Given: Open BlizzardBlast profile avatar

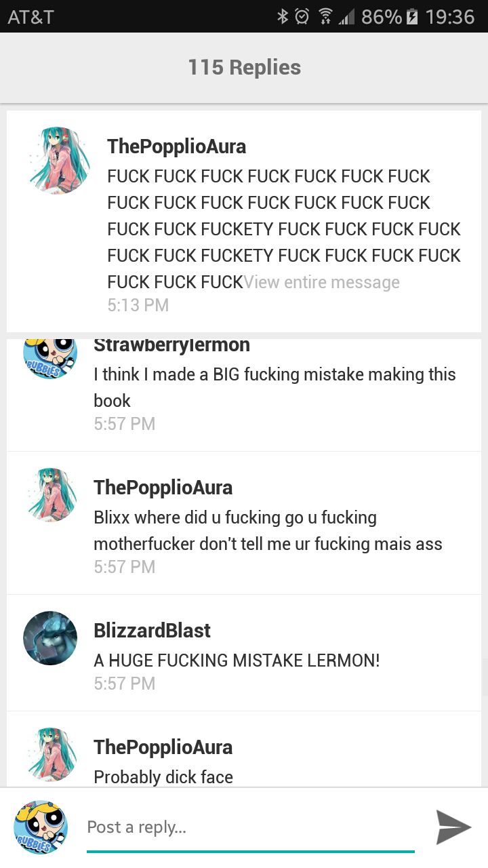Looking at the screenshot, I should 50,638.
